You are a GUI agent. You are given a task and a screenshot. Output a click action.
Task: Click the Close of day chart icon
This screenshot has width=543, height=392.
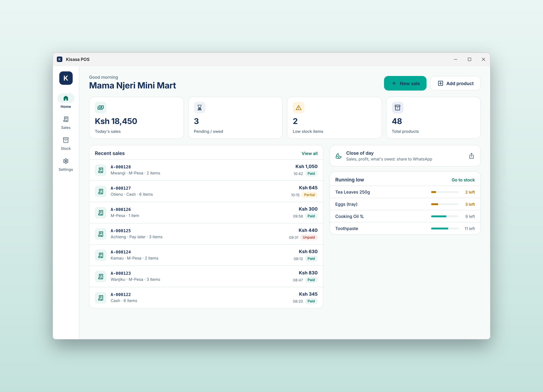(338, 156)
